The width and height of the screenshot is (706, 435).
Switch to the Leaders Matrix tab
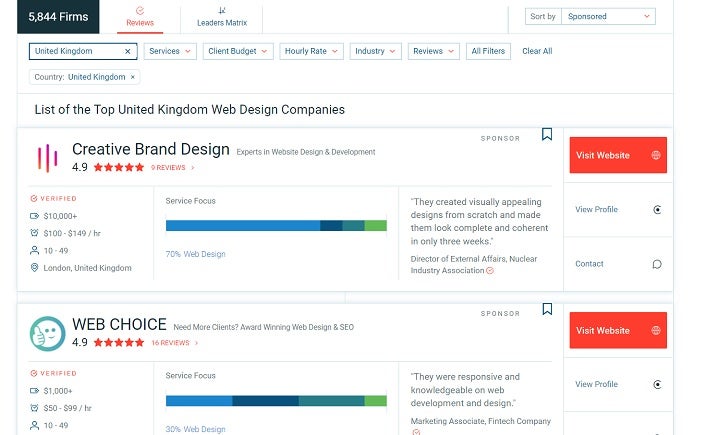tap(221, 17)
